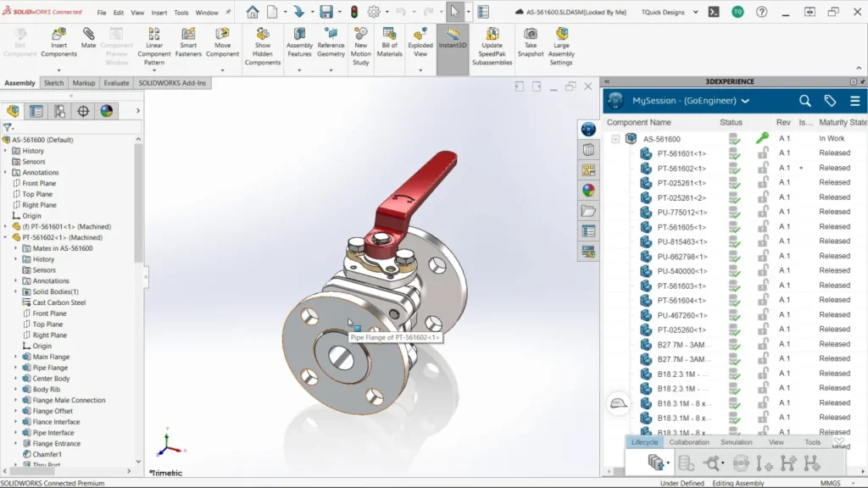Click the Insert Components tool

pyautogui.click(x=58, y=42)
